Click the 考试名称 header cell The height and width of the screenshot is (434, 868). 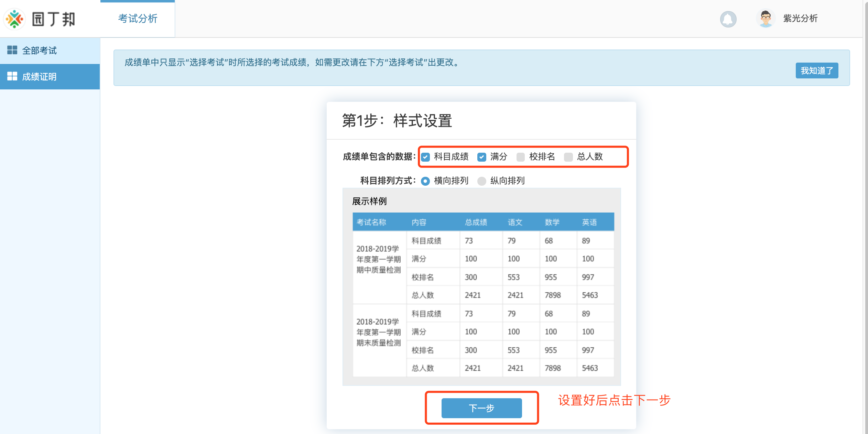(371, 222)
